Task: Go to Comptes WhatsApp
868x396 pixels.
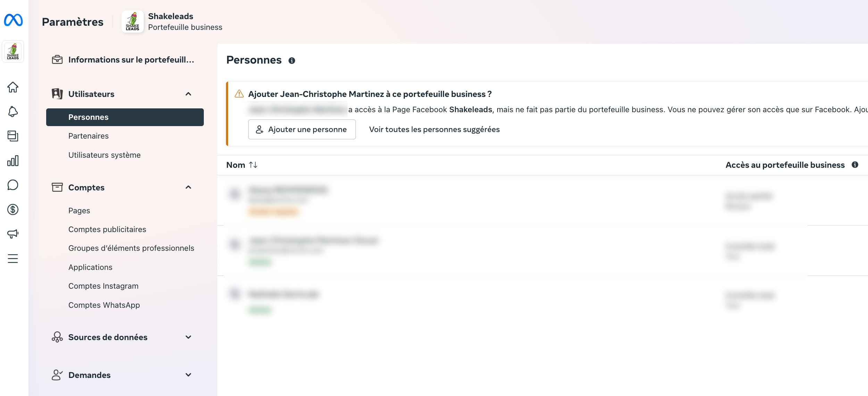Action: [x=104, y=305]
